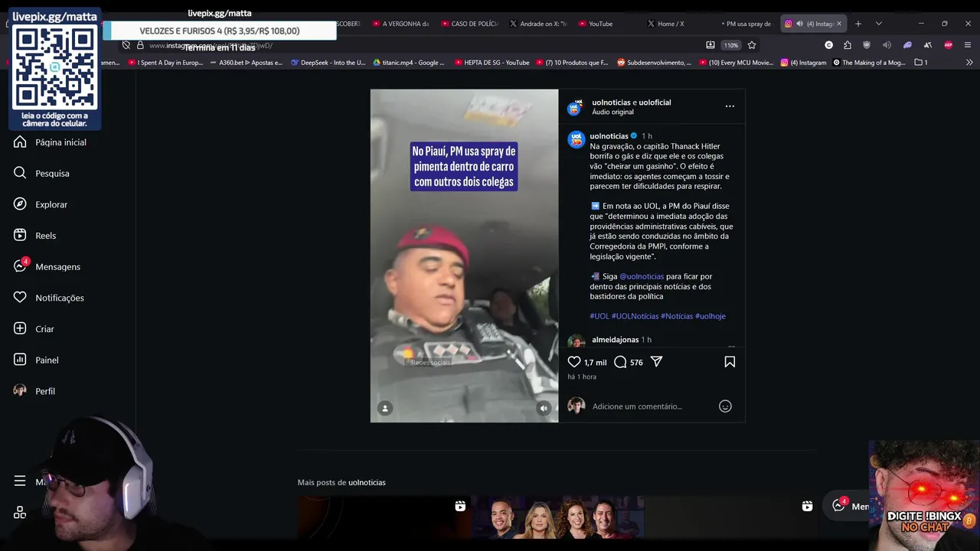Open the emoji picker in comment box
Screen dimensions: 980x551
coord(725,406)
